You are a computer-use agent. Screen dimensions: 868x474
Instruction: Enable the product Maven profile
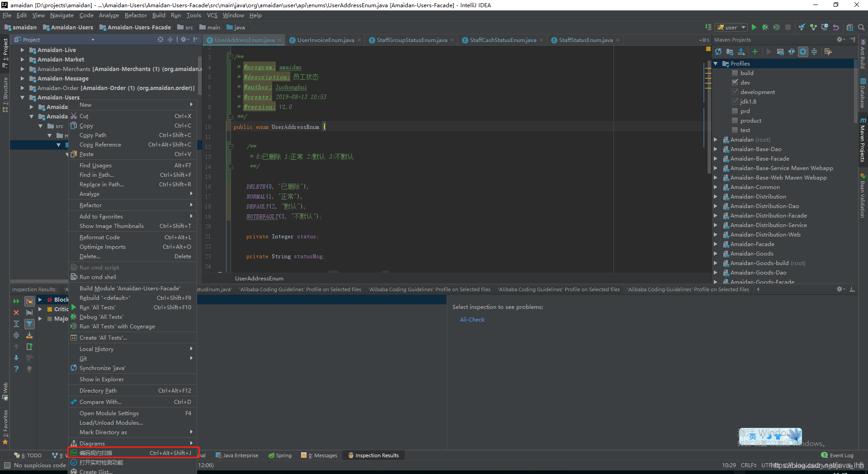coord(735,120)
